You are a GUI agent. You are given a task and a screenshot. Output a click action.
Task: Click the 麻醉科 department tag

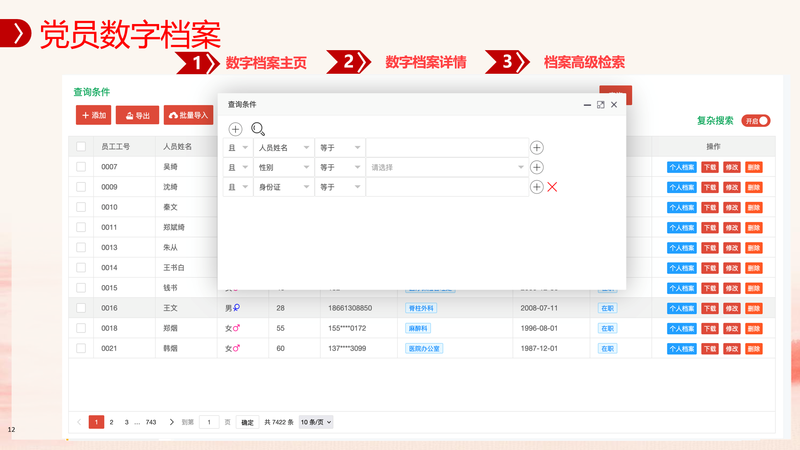pos(418,328)
